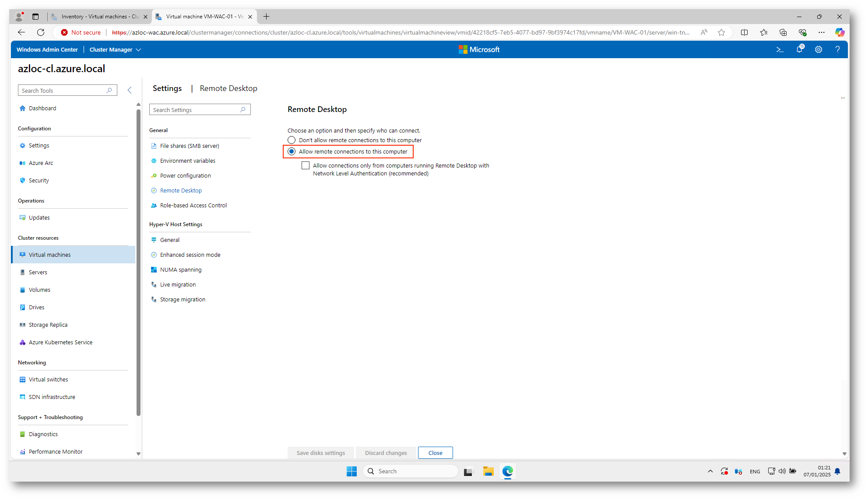Click Save disks settings button
Viewport: 868px width, 500px height.
point(321,453)
